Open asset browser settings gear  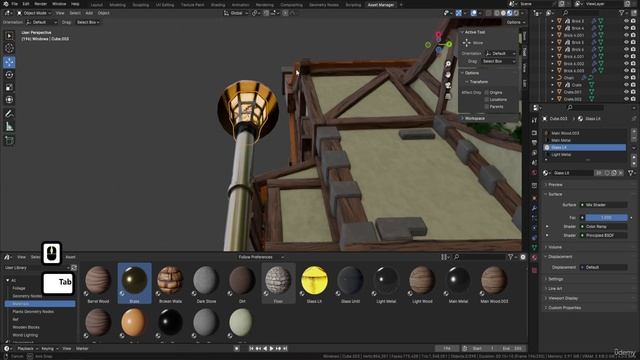click(523, 257)
